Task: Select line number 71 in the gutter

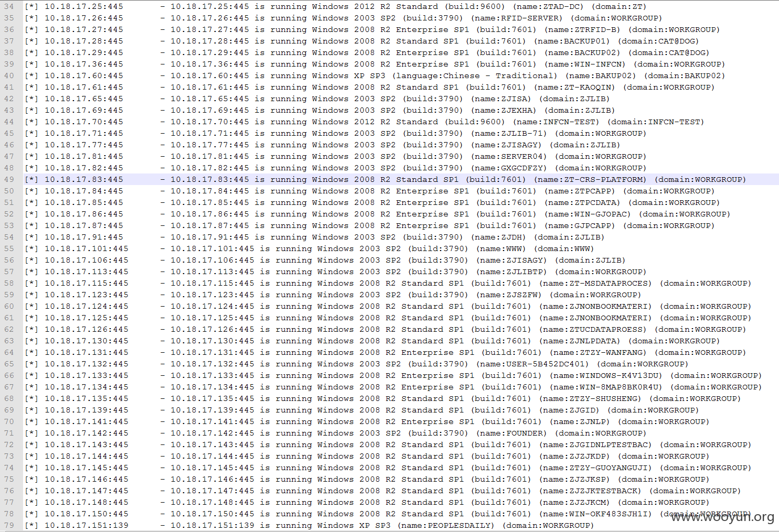Action: pyautogui.click(x=9, y=433)
